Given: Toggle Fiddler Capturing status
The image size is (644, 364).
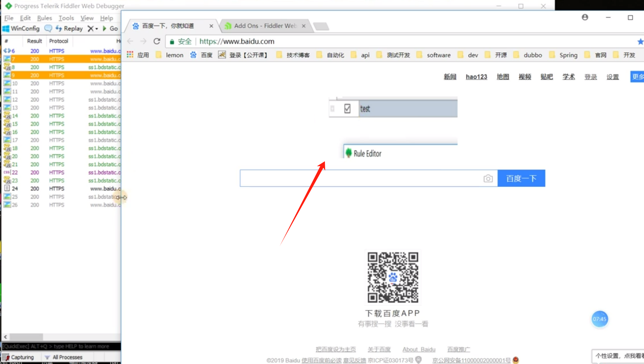Looking at the screenshot, I should 18,357.
